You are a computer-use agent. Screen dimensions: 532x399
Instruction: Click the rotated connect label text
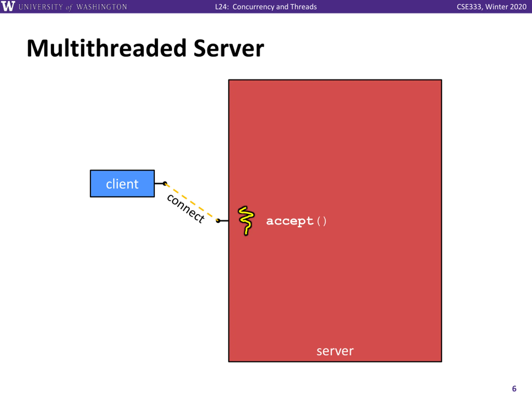pyautogui.click(x=186, y=208)
